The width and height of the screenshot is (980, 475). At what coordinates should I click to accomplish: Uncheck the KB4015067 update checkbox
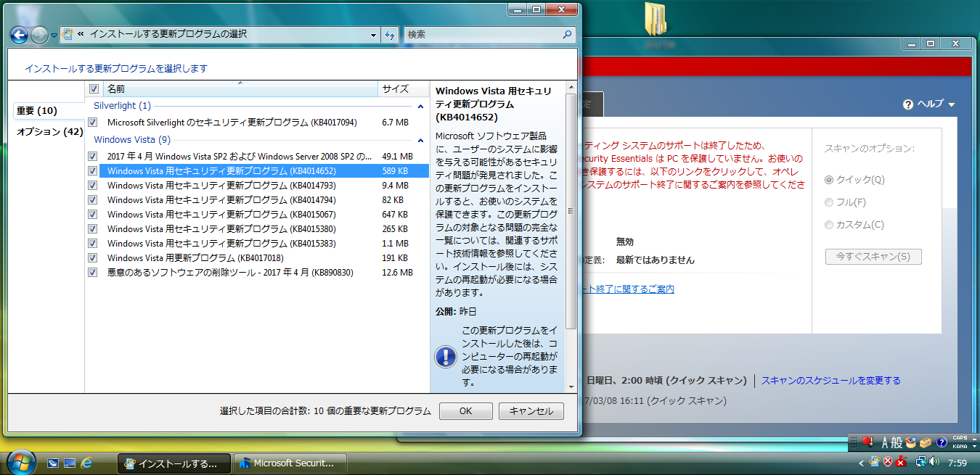[93, 214]
